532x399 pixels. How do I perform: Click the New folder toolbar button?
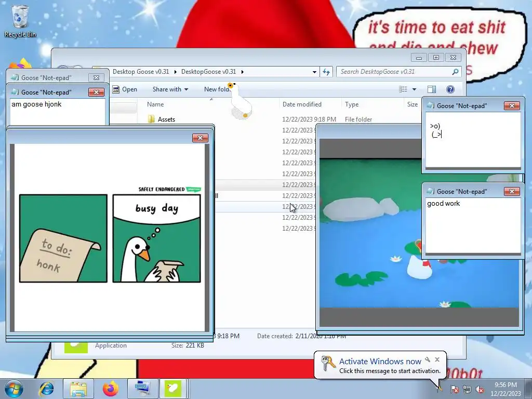(x=217, y=89)
